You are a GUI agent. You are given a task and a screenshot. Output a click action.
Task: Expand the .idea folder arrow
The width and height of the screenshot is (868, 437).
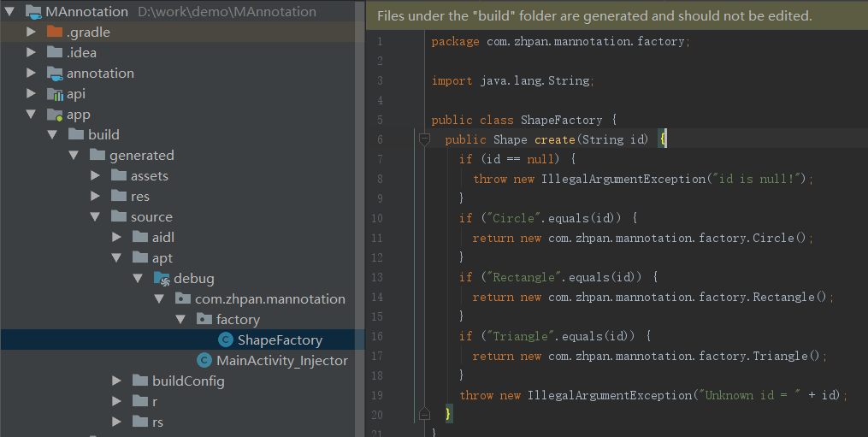click(x=31, y=53)
